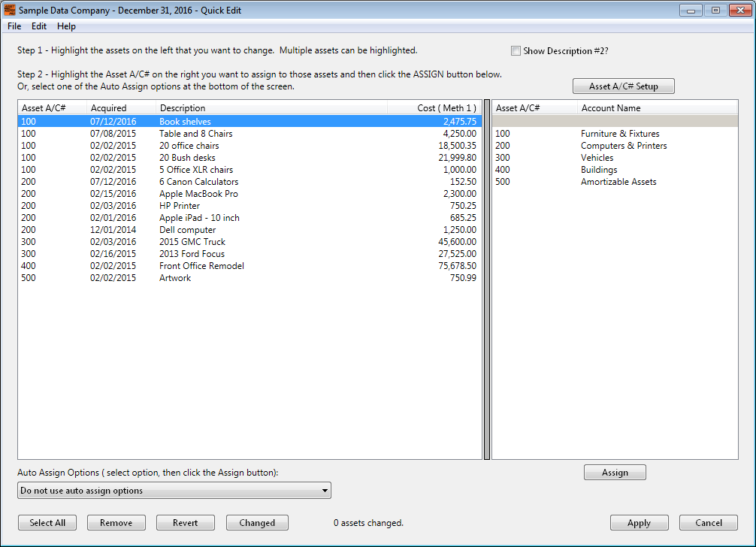Screen dimensions: 756x547
Task: Select the 2015 GMC Truck asset row
Action: pos(249,242)
